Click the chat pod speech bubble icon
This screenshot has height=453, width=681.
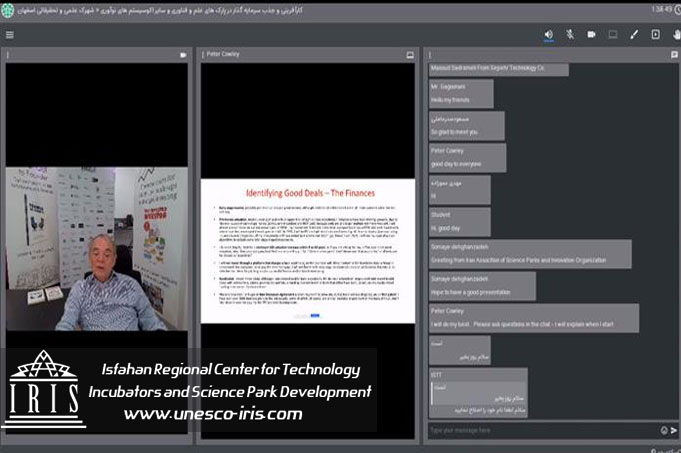point(674,55)
